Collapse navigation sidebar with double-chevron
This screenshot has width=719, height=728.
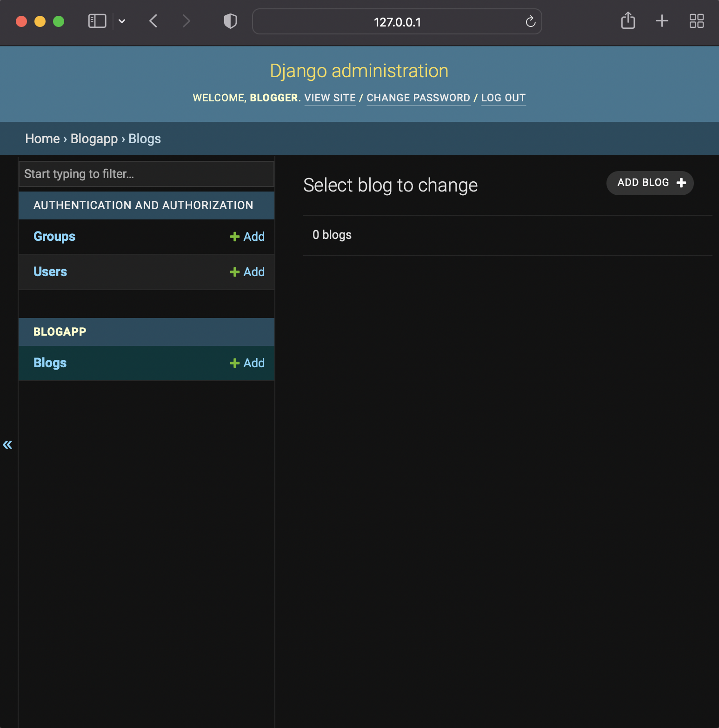coord(7,444)
